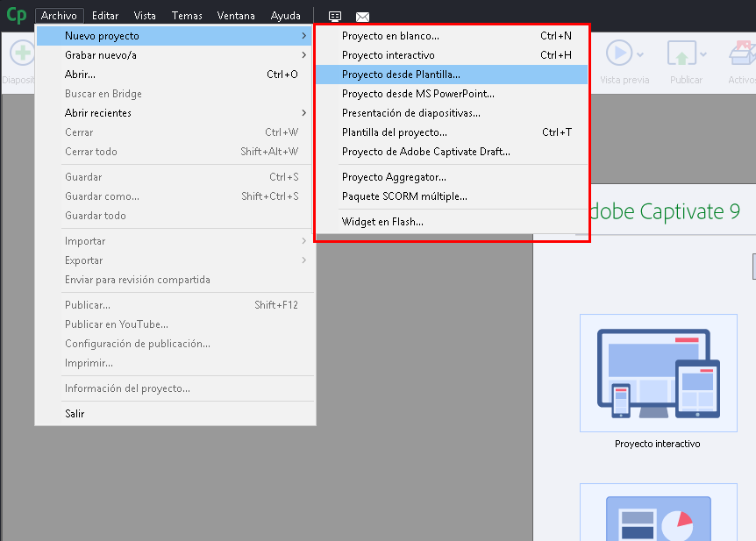The image size is (756, 541).
Task: Click Cerrar in Archivo menu
Action: point(174,132)
